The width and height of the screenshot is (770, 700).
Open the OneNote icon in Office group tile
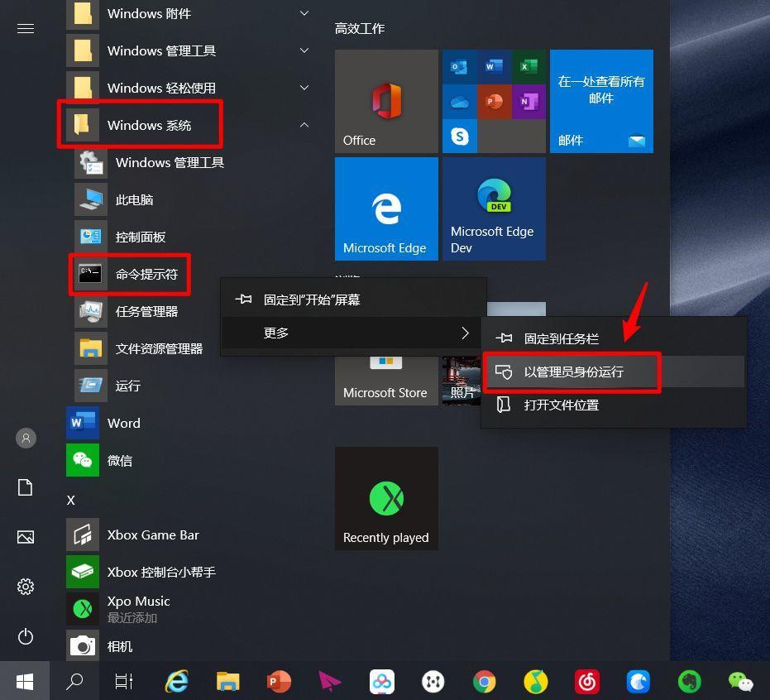528,102
